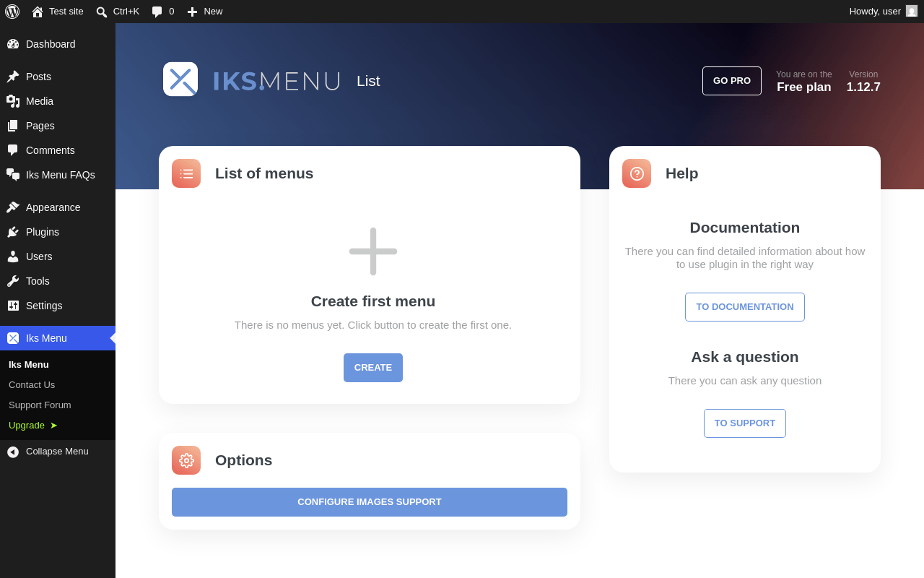Click the Test site home icon
The height and width of the screenshot is (578, 924).
(x=38, y=12)
